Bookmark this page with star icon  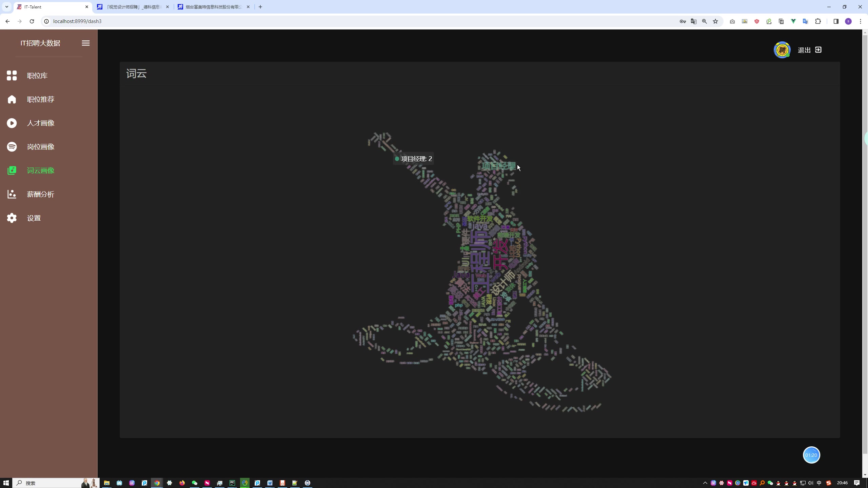715,21
